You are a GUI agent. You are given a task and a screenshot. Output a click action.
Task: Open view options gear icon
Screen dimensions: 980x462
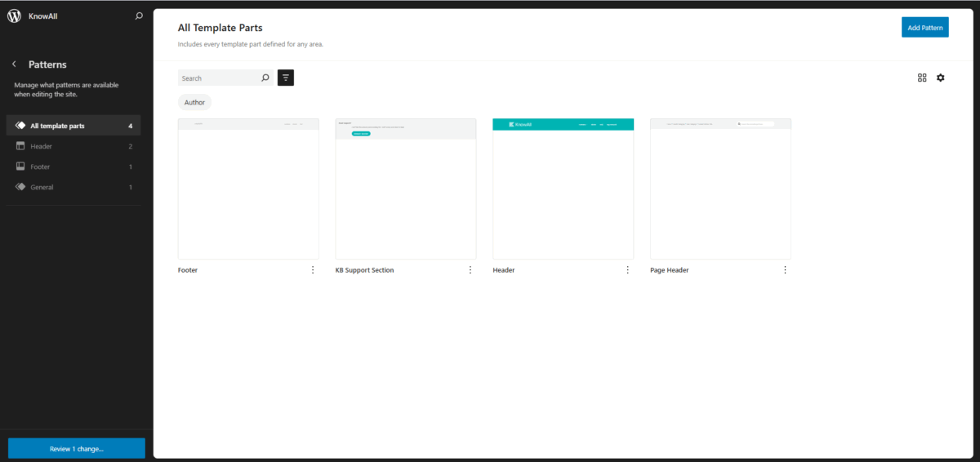(941, 78)
